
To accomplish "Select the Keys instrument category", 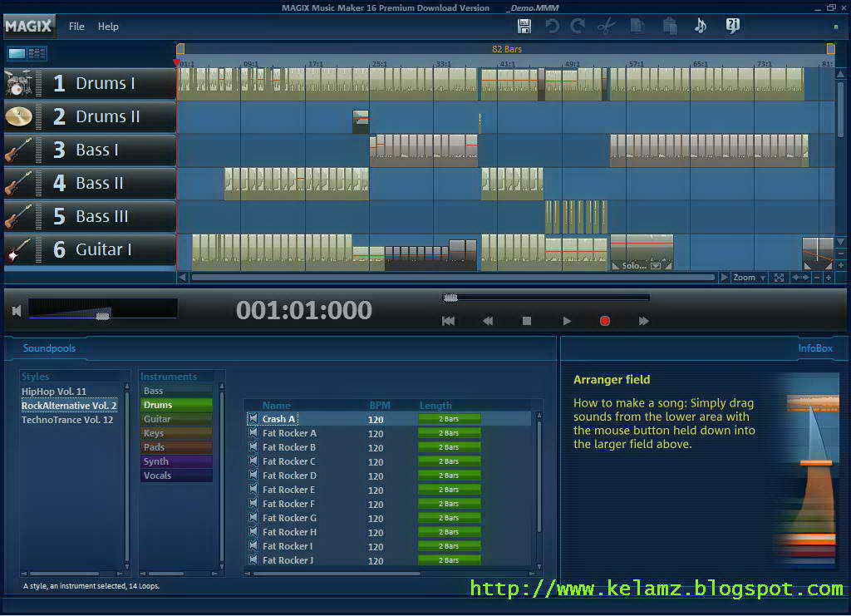I will click(x=176, y=433).
